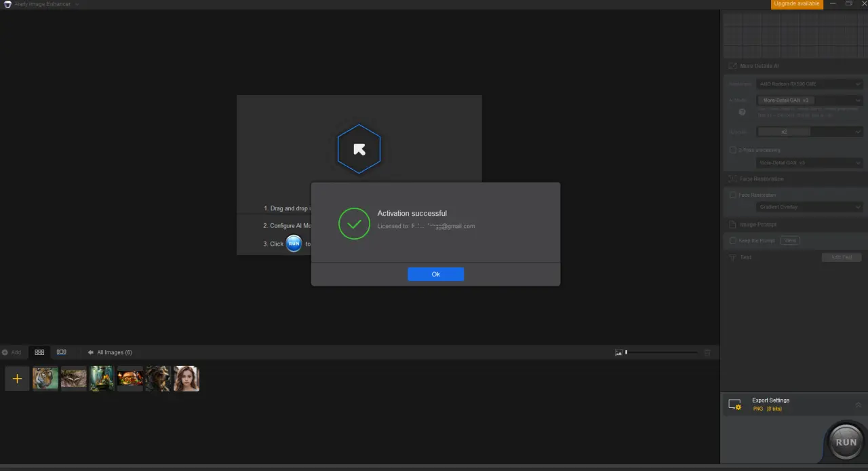Click the AI Model help question mark icon
The width and height of the screenshot is (868, 471).
click(742, 112)
